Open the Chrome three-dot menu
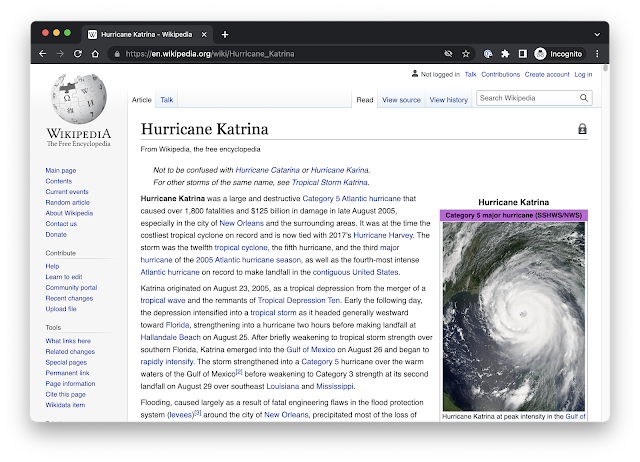The image size is (640, 462). coord(597,54)
